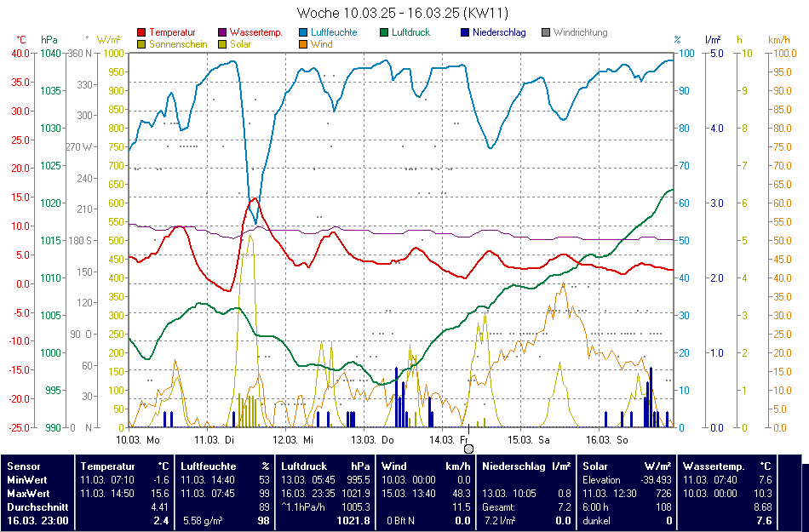Select the Luftdruck legend label

410,32
